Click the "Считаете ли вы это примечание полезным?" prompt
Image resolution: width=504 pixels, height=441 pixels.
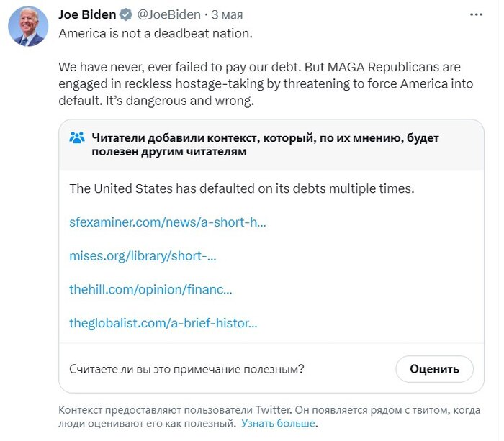click(x=186, y=369)
